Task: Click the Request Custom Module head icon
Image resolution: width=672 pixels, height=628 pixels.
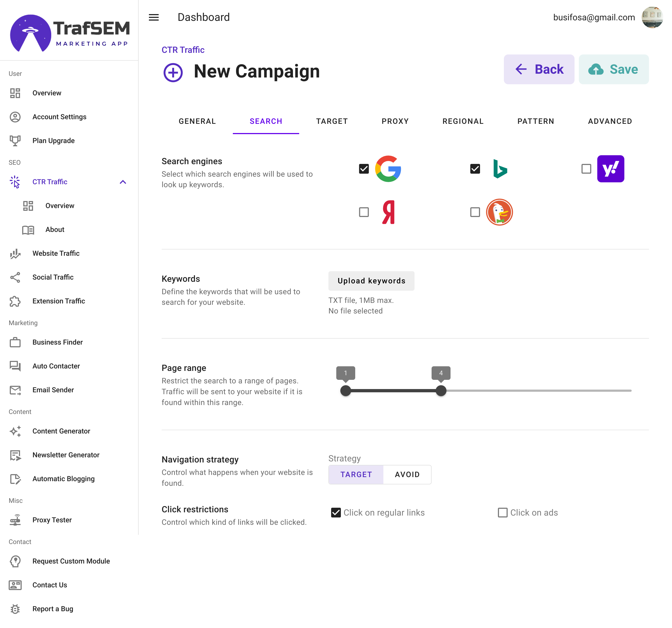Action: point(15,561)
